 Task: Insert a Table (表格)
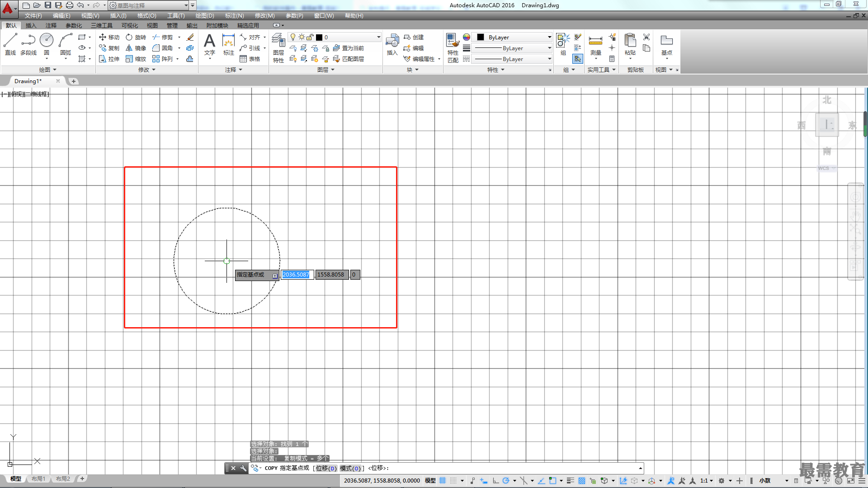click(250, 59)
